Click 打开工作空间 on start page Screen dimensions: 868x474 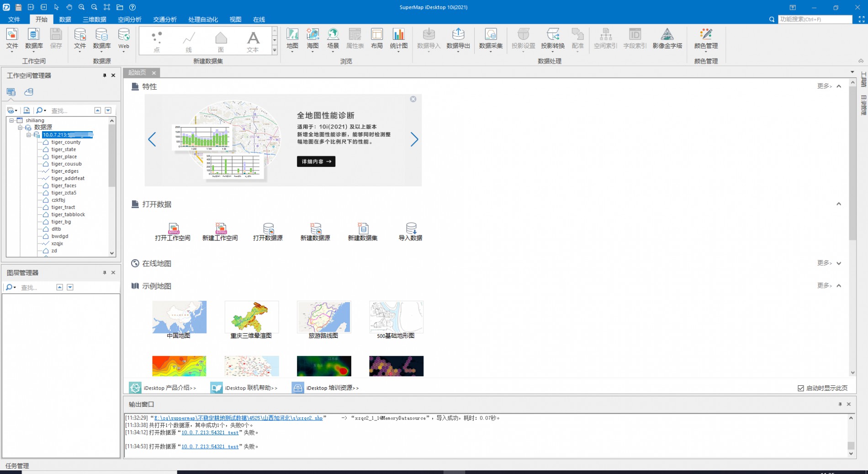(x=173, y=232)
